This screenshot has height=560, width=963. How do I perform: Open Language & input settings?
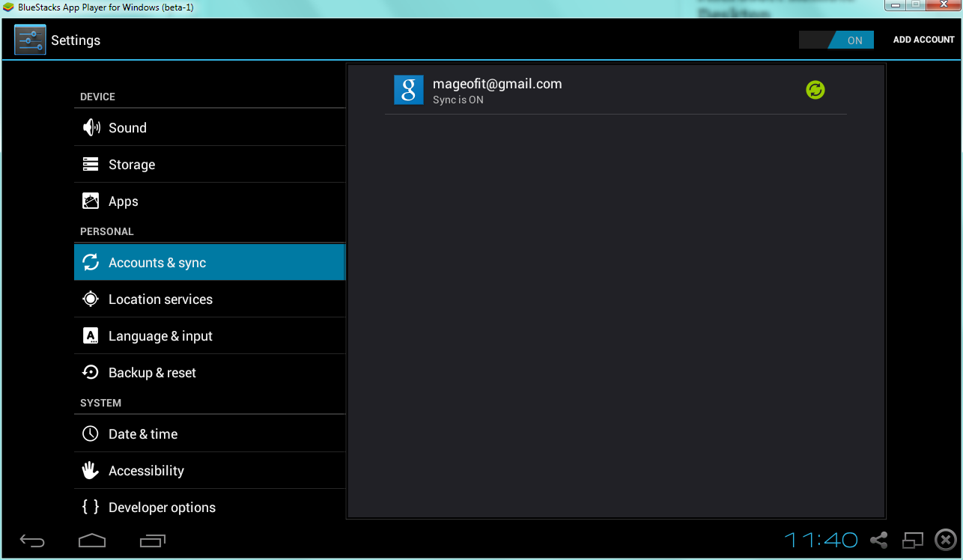[x=210, y=335]
